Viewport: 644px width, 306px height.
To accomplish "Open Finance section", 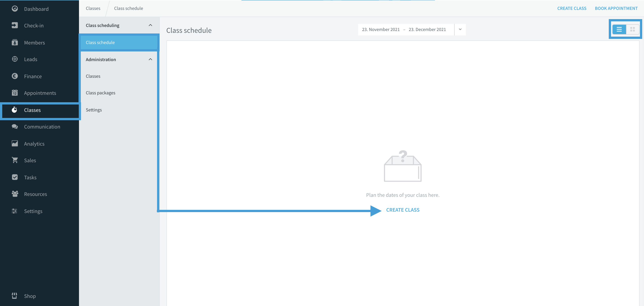I will point(33,76).
